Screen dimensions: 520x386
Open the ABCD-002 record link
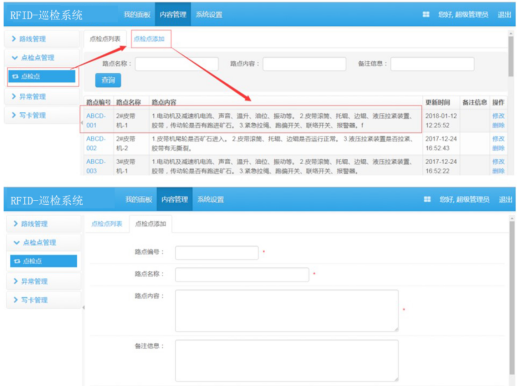(x=96, y=143)
